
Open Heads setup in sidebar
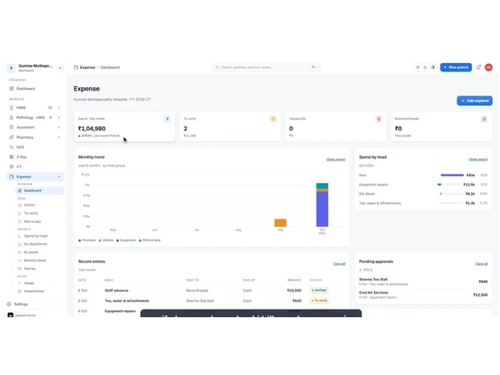coord(29,283)
